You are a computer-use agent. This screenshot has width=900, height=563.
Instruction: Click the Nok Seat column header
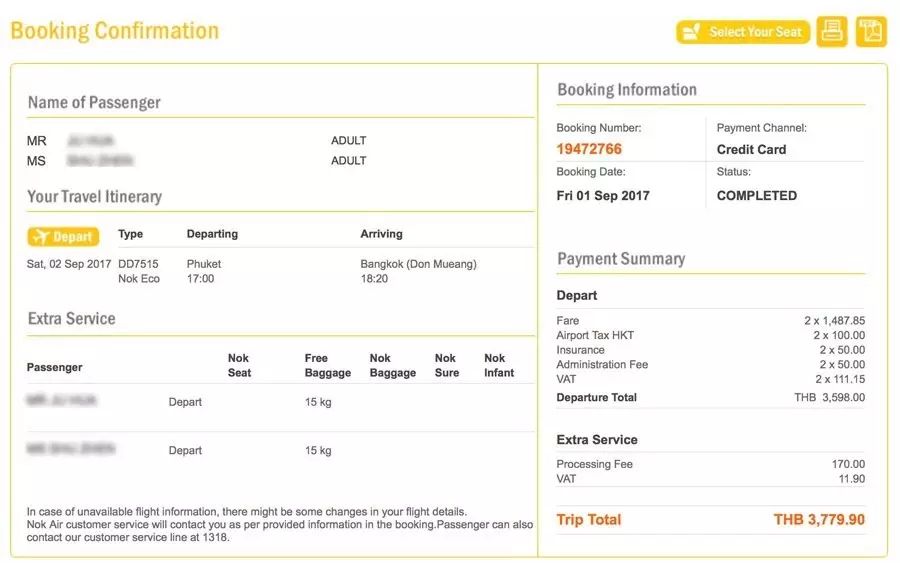pos(239,365)
